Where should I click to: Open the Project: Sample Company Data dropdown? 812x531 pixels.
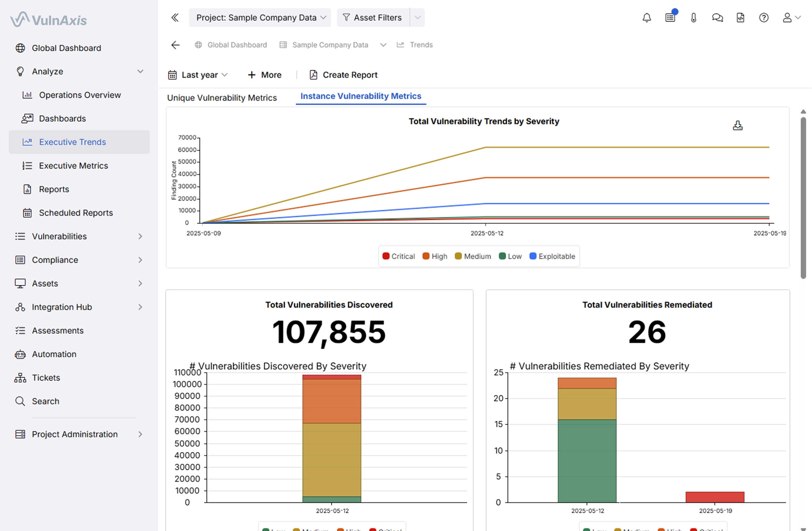click(x=260, y=17)
